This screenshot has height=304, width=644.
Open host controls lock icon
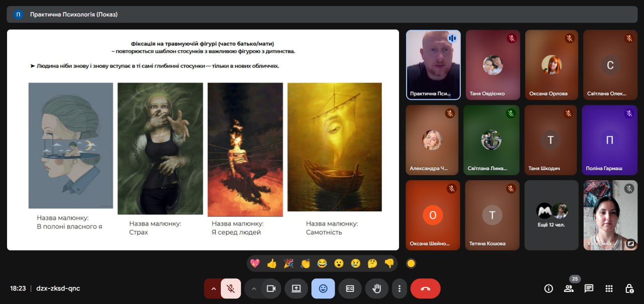629,288
